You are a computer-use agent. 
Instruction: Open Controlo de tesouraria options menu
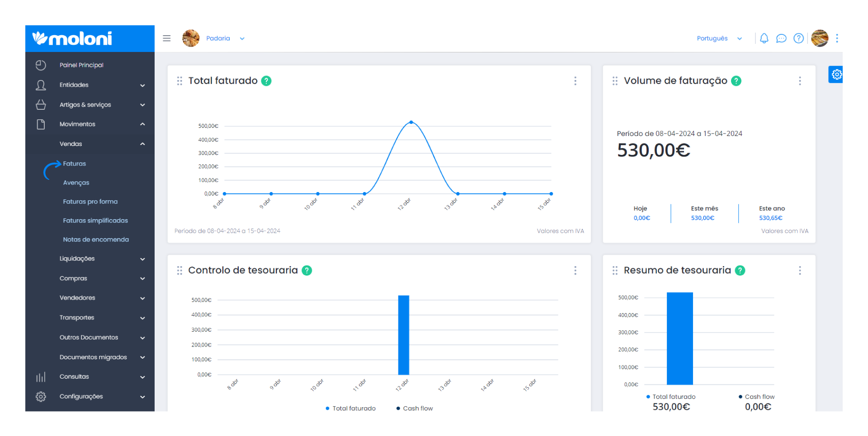click(x=575, y=270)
